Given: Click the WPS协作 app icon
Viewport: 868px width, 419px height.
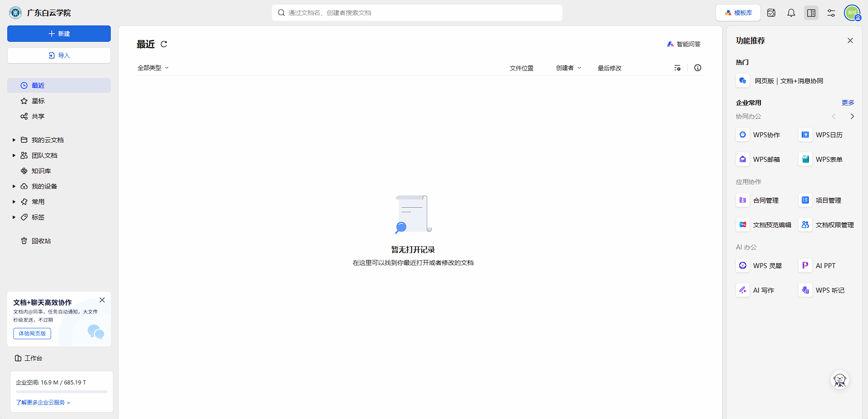Looking at the screenshot, I should coord(743,135).
